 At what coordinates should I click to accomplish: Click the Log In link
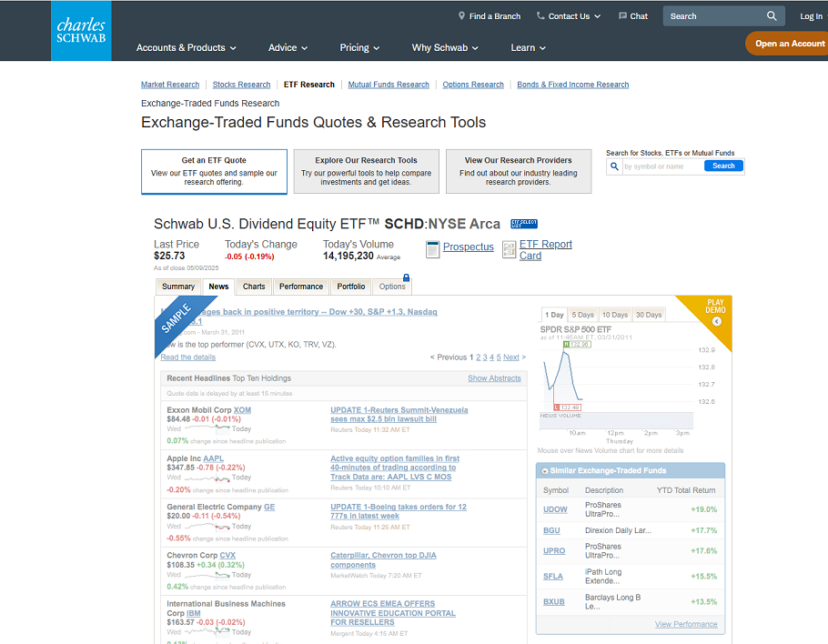click(811, 16)
